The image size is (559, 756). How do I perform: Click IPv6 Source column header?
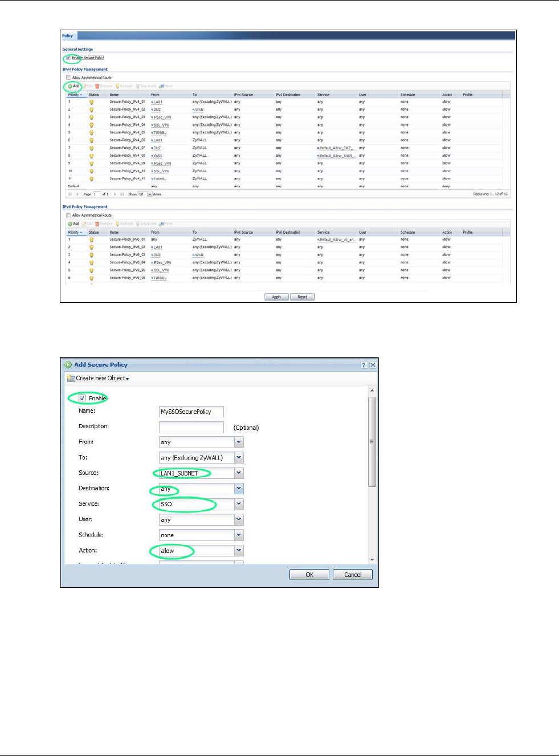pos(243,233)
